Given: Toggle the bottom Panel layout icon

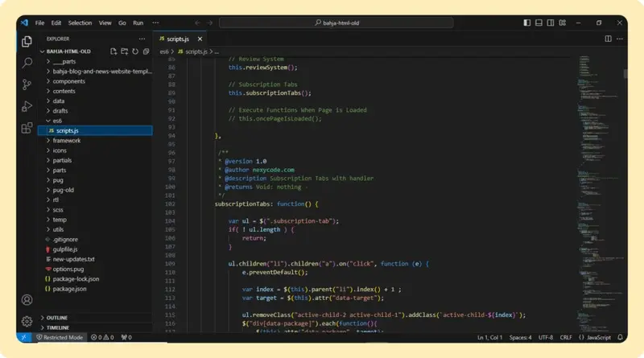Looking at the screenshot, I should (539, 23).
